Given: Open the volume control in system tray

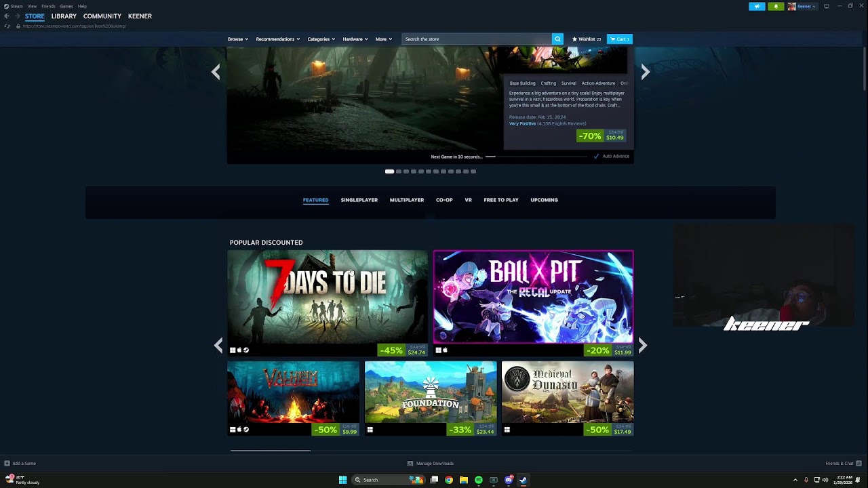Looking at the screenshot, I should click(825, 480).
